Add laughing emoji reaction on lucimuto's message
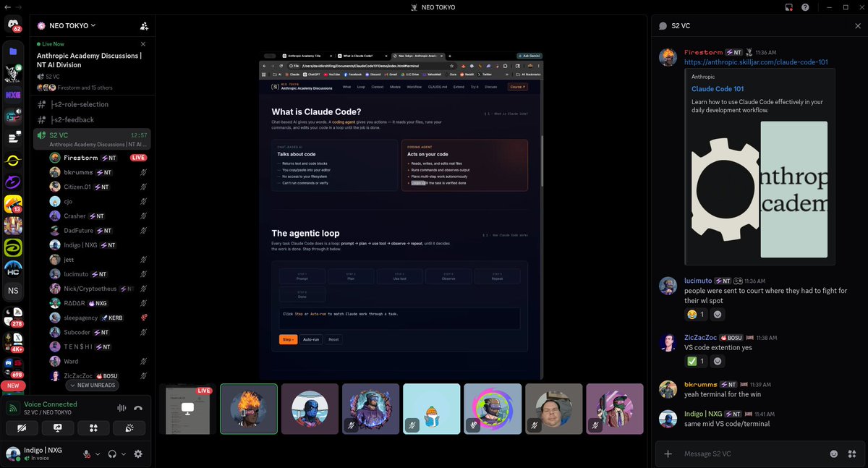This screenshot has height=468, width=868. (694, 315)
